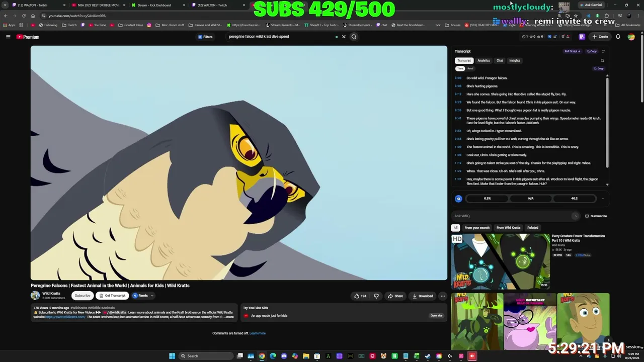Click the search field with falcon query
The image size is (644, 362).
[282, 37]
